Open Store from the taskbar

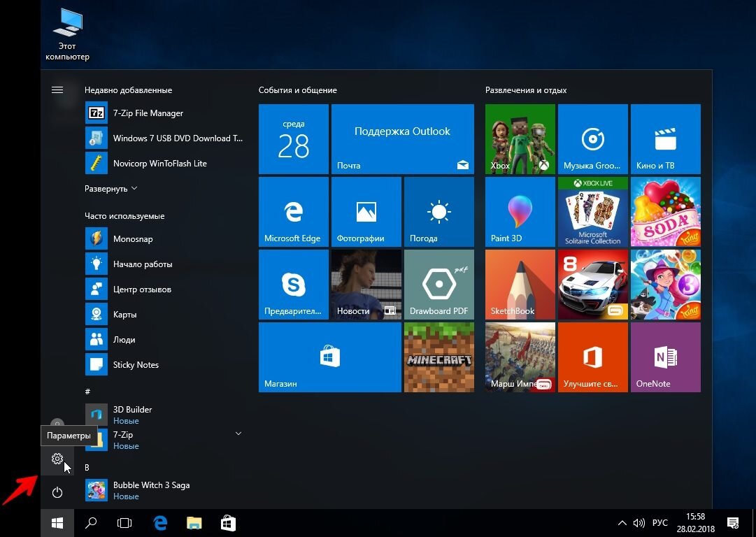227,523
